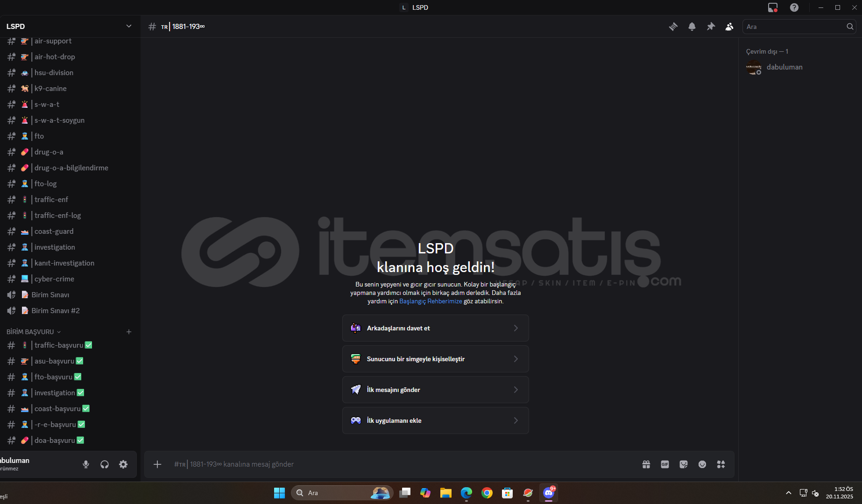Open the kanıt-investigation channel
Image resolution: width=862 pixels, height=504 pixels.
point(70,263)
